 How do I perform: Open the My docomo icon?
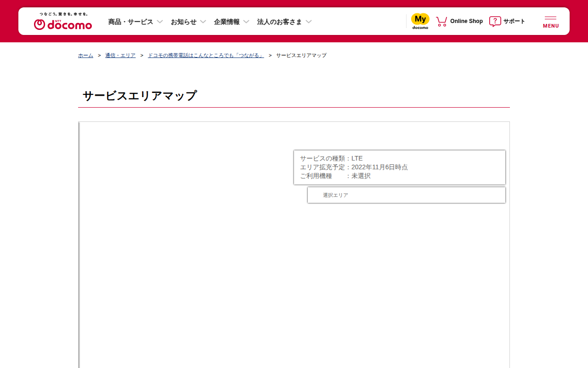[x=420, y=21]
